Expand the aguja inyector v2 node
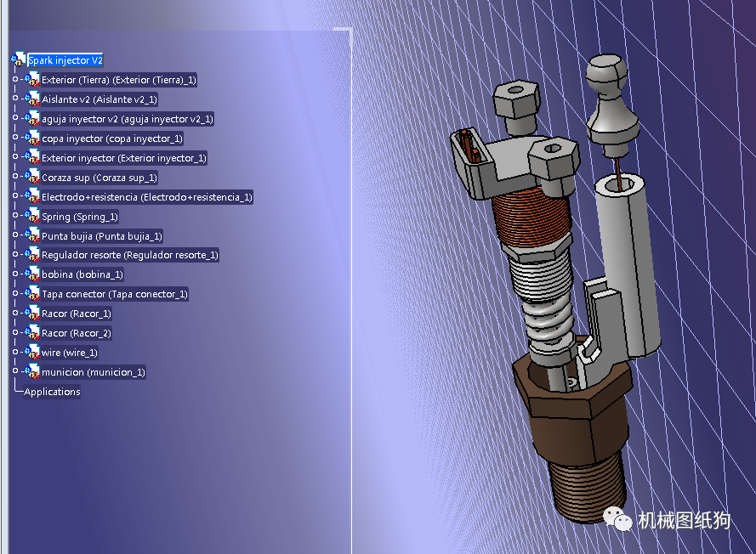Image resolution: width=756 pixels, height=554 pixels. (x=15, y=117)
